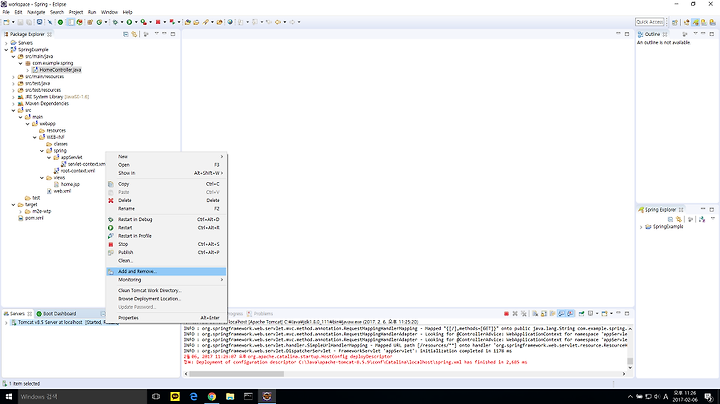This screenshot has height=404, width=720.
Task: Click the Open Perspective icon
Action: click(x=675, y=22)
